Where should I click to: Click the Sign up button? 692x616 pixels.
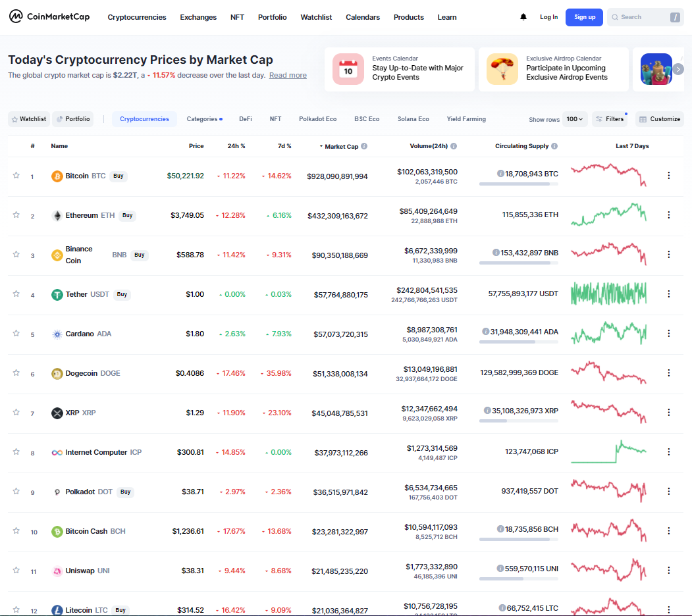584,17
